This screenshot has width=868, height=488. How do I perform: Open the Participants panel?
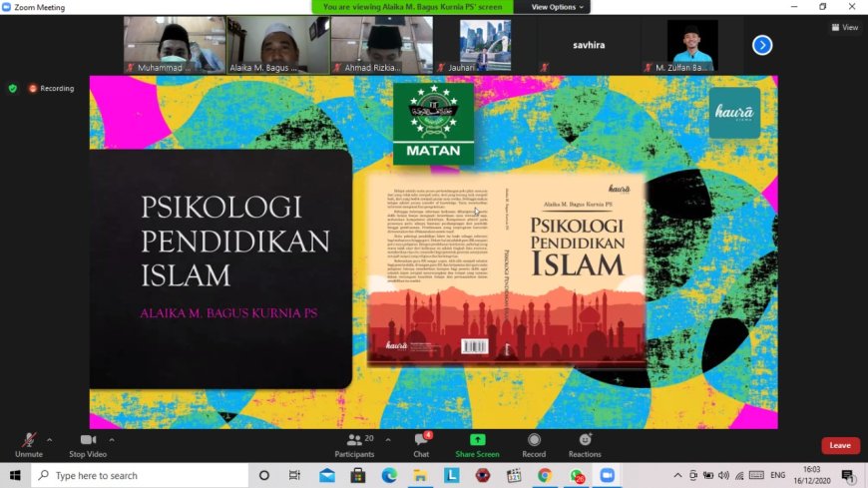coord(354,445)
